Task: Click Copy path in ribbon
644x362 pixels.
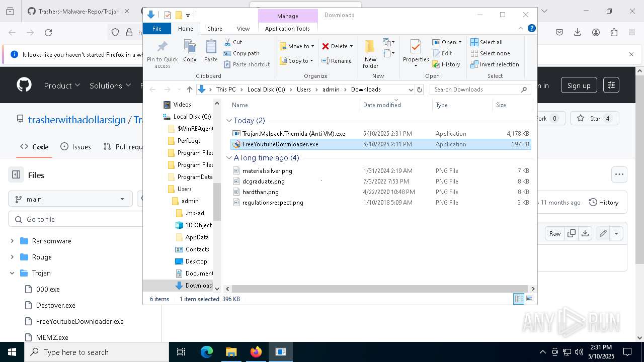Action: (x=242, y=53)
